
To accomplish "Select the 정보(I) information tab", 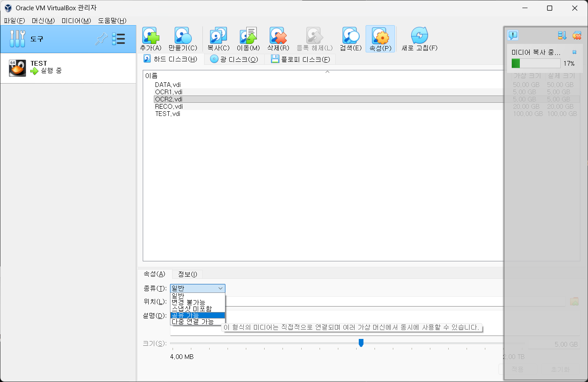I will (x=187, y=274).
